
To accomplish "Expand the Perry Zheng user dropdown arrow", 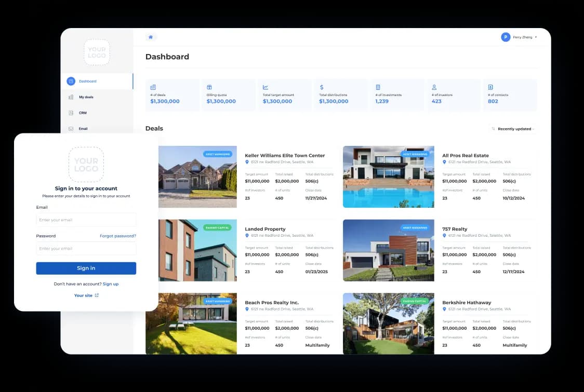I will point(536,37).
